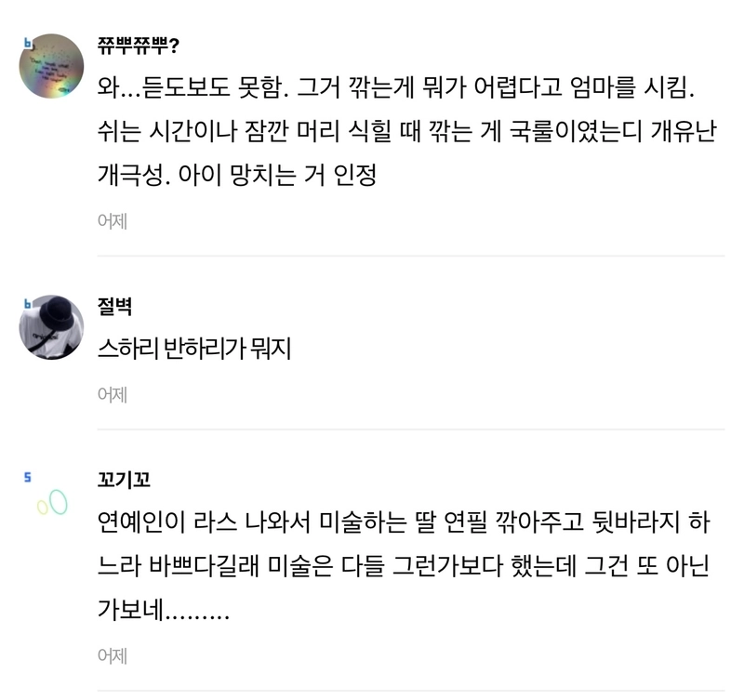
Task: Click divider line below 절벽 comment
Action: pyautogui.click(x=411, y=429)
